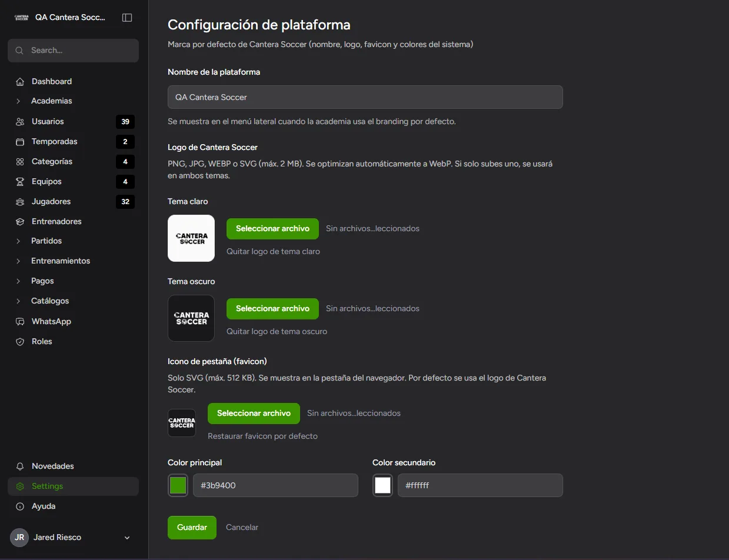Screen dimensions: 729x560
Task: Open Jugadores list from sidebar
Action: (73, 202)
